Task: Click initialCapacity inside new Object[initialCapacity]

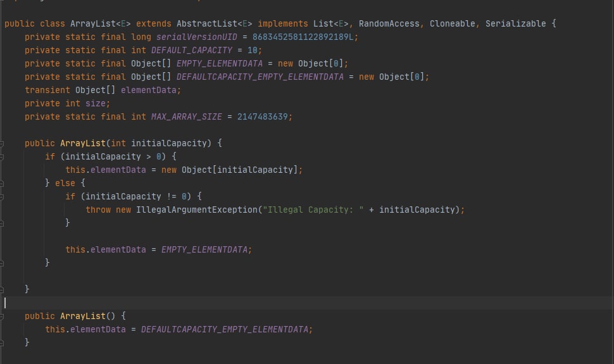Action: (x=255, y=170)
